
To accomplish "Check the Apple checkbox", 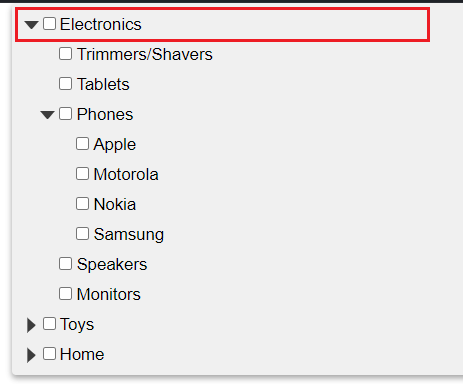I will [82, 144].
